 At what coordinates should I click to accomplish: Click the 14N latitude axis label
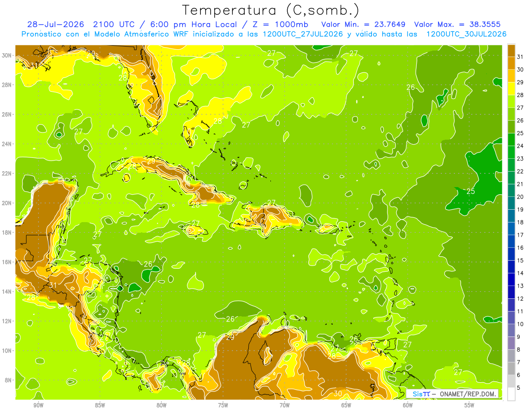pyautogui.click(x=7, y=291)
